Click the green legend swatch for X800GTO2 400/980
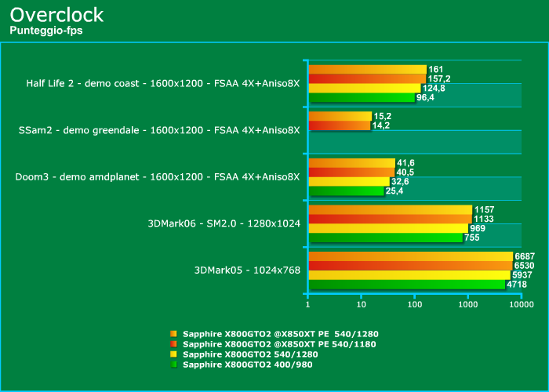Screen dimensions: 549x392 [x=173, y=365]
